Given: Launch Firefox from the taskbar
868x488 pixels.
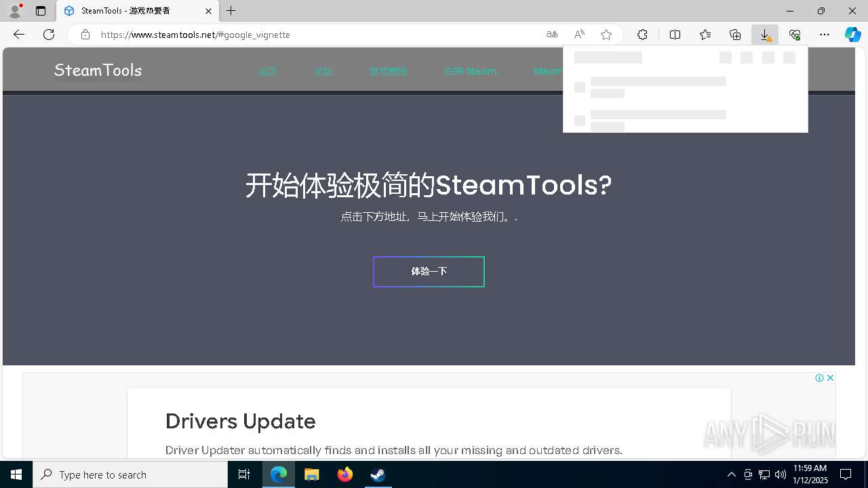Looking at the screenshot, I should (x=345, y=474).
